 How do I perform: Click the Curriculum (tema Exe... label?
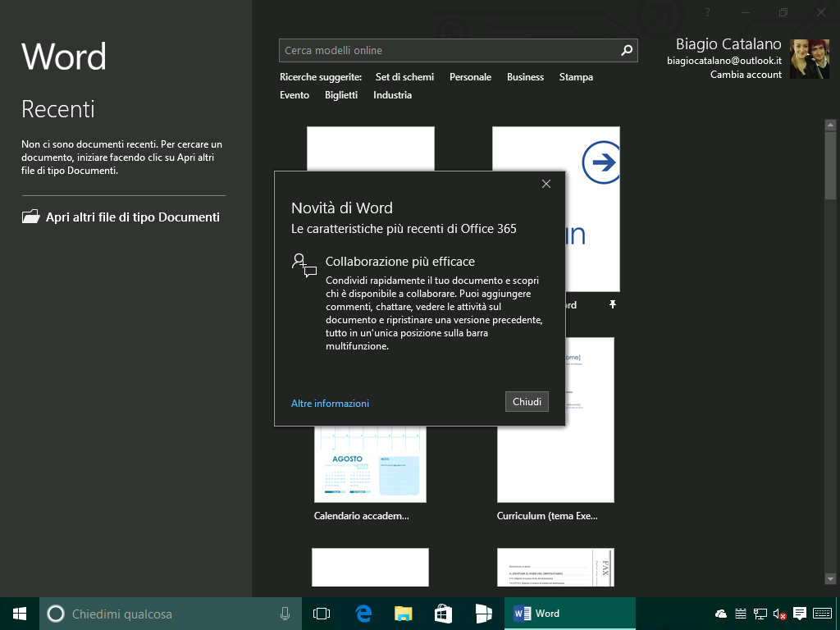click(547, 516)
